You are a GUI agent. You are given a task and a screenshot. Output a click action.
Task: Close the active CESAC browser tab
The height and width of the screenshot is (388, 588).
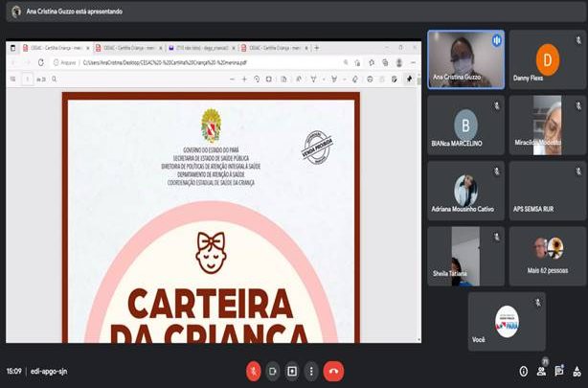tap(88, 48)
